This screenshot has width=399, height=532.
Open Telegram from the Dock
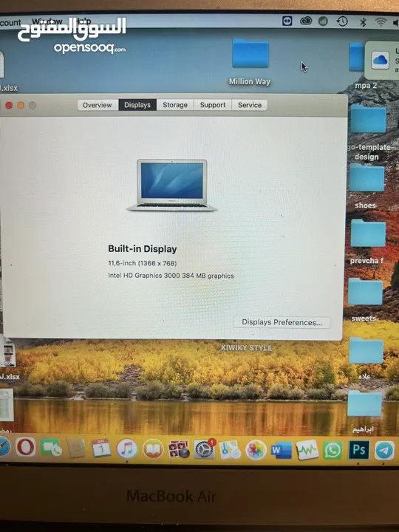click(x=384, y=451)
